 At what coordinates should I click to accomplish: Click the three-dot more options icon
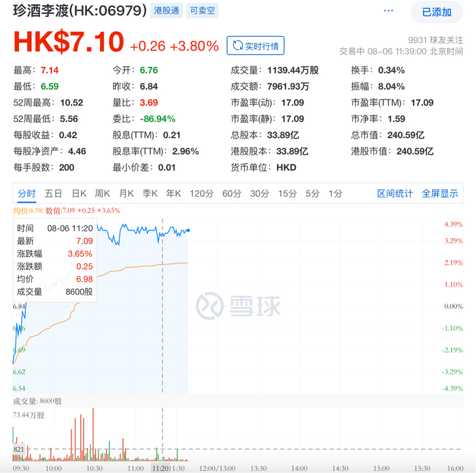coord(388,11)
